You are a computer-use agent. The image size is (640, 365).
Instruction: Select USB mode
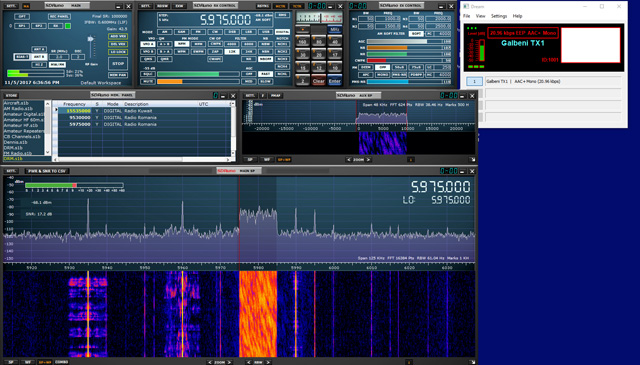pos(265,32)
